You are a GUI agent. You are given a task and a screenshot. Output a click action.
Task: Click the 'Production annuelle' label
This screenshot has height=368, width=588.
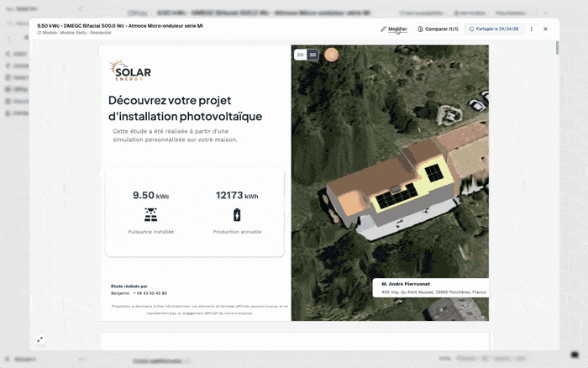pyautogui.click(x=237, y=232)
